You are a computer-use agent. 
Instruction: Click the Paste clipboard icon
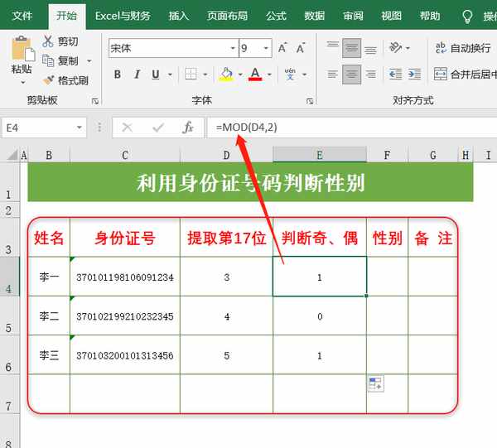pyautogui.click(x=23, y=48)
